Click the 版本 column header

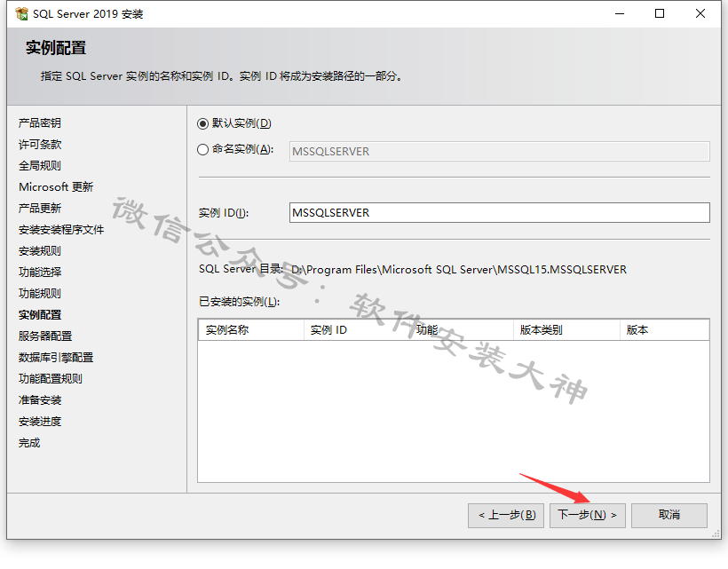point(664,330)
